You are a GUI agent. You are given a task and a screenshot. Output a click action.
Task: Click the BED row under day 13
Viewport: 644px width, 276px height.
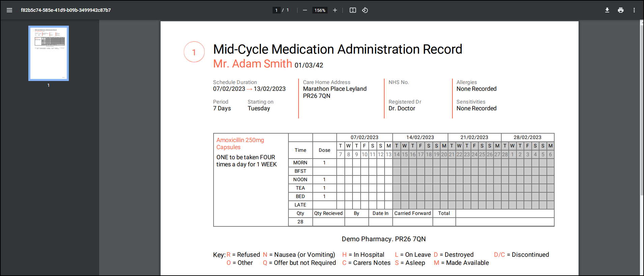[x=389, y=196]
